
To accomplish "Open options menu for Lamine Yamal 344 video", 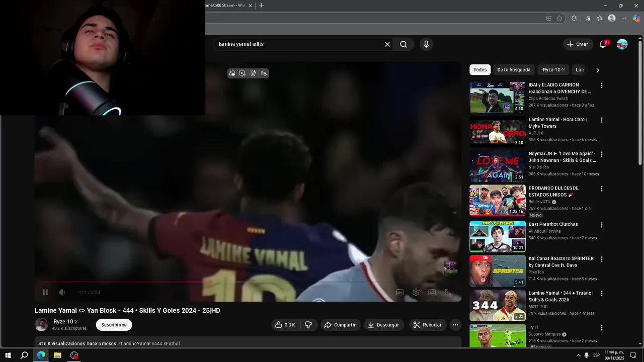I will (601, 294).
